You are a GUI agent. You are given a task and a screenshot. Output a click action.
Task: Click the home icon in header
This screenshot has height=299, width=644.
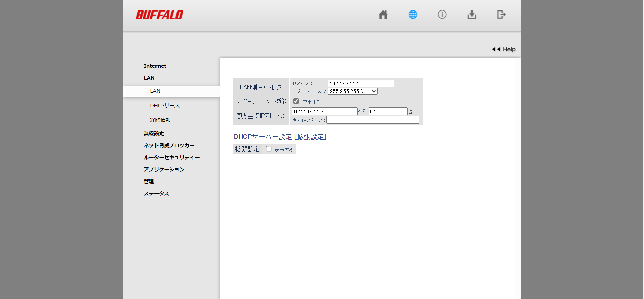point(383,15)
